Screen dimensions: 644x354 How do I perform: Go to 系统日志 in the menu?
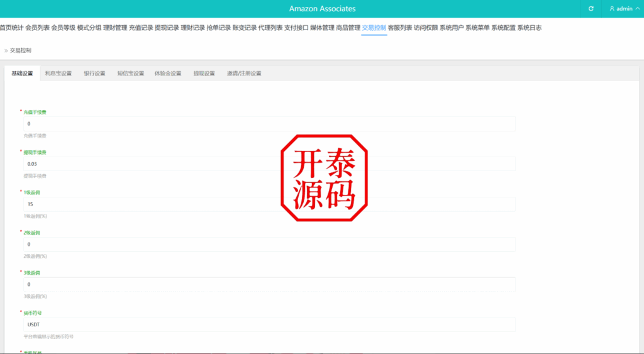click(x=529, y=28)
